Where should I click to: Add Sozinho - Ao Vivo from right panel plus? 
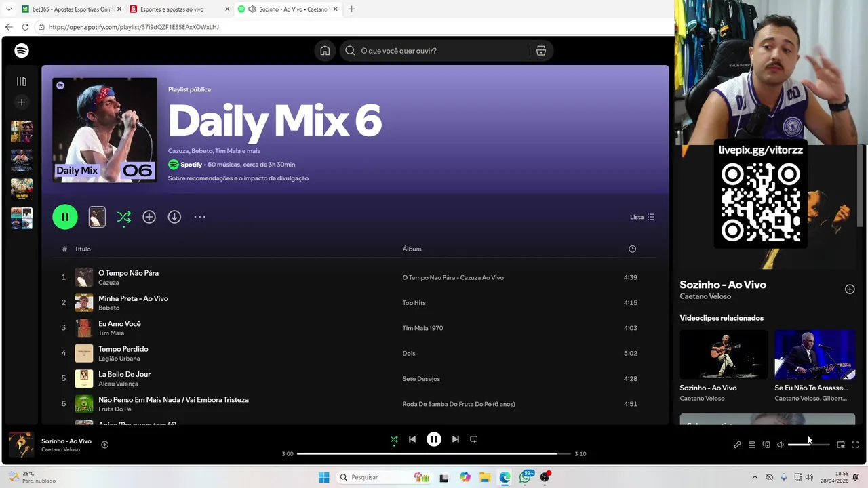point(850,289)
